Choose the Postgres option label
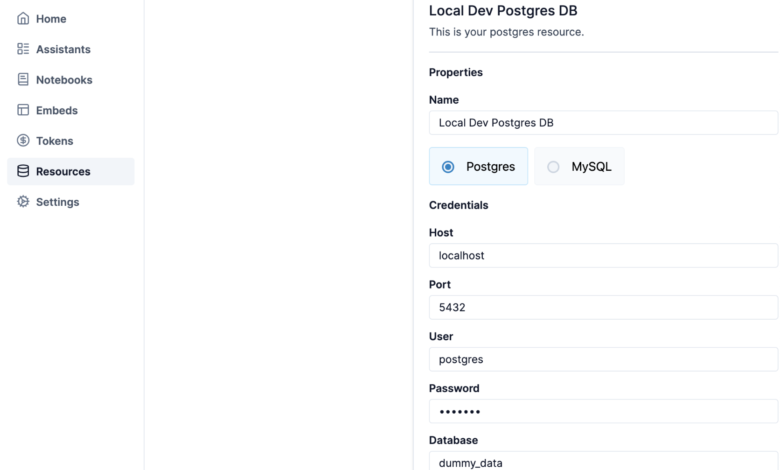This screenshot has height=470, width=780. (490, 167)
